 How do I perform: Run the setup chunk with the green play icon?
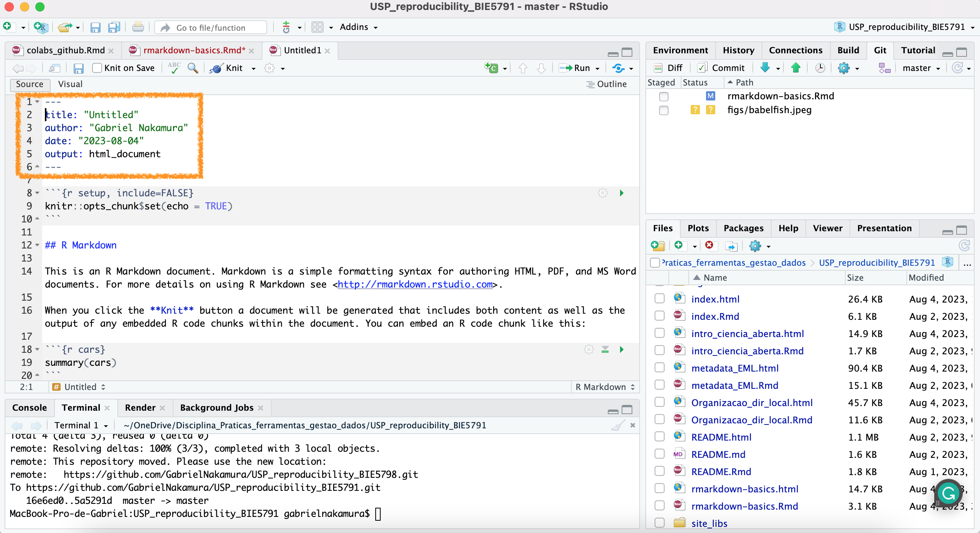click(x=622, y=193)
